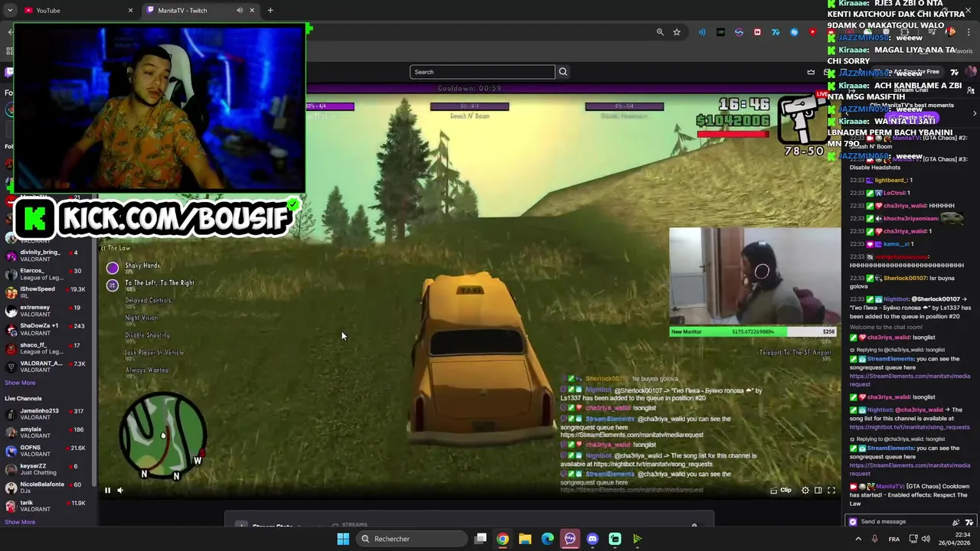Click LoCtrol username in chat
The image size is (980, 551).
click(x=893, y=193)
